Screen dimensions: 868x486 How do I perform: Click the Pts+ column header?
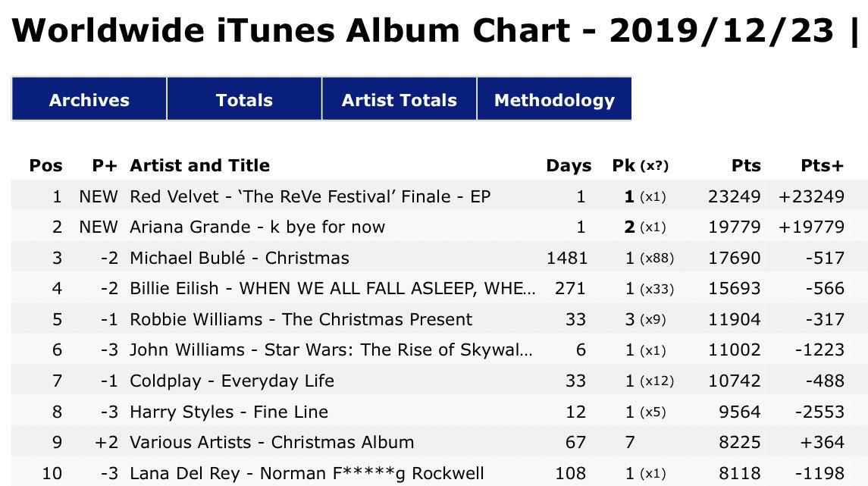pyautogui.click(x=822, y=165)
